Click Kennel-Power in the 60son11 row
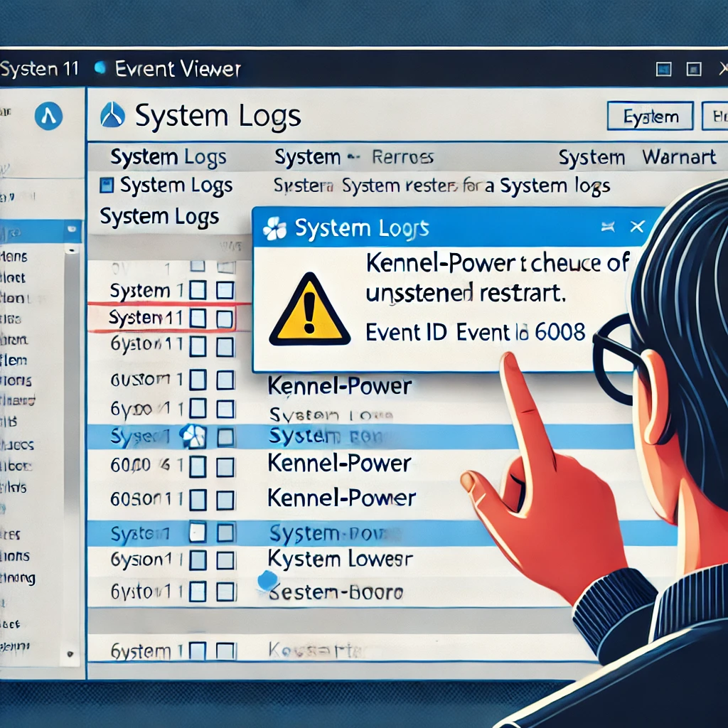This screenshot has width=728, height=728. pyautogui.click(x=342, y=498)
